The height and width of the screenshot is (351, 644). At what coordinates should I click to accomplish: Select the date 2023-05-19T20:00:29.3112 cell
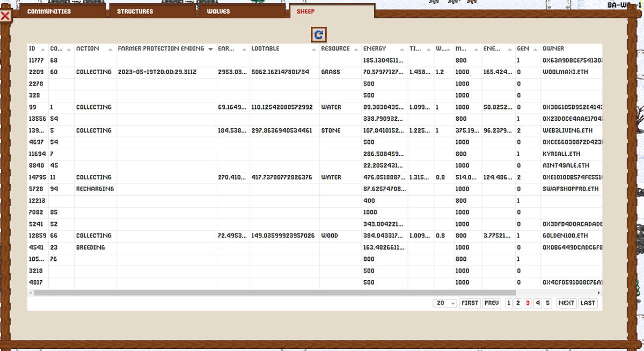point(166,72)
